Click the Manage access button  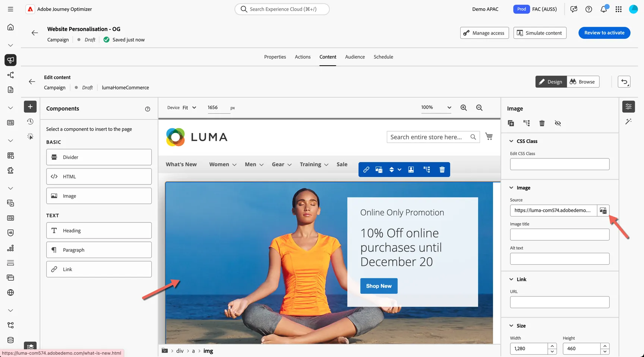click(x=484, y=33)
